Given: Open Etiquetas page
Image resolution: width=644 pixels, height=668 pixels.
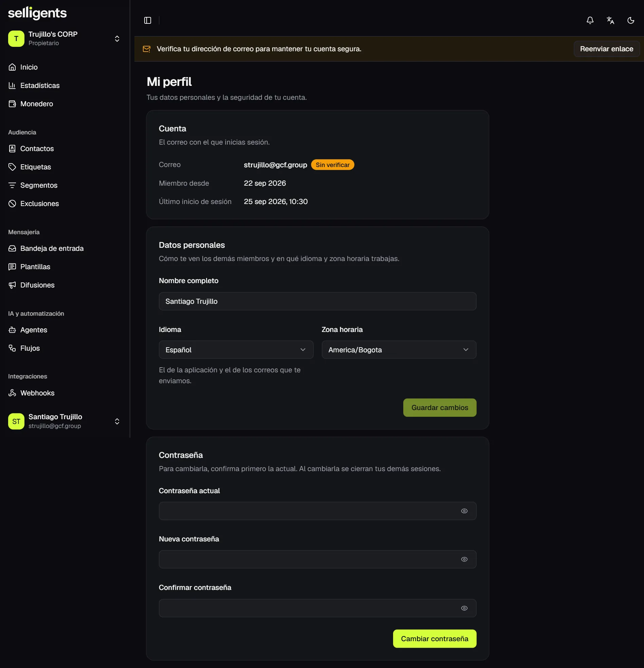Looking at the screenshot, I should [x=65, y=167].
